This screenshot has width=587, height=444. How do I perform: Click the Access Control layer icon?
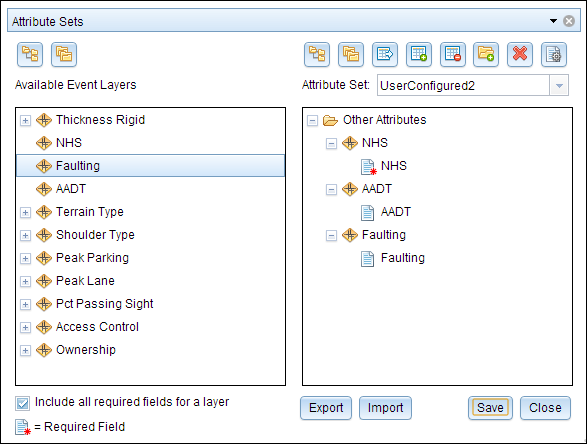(x=44, y=327)
